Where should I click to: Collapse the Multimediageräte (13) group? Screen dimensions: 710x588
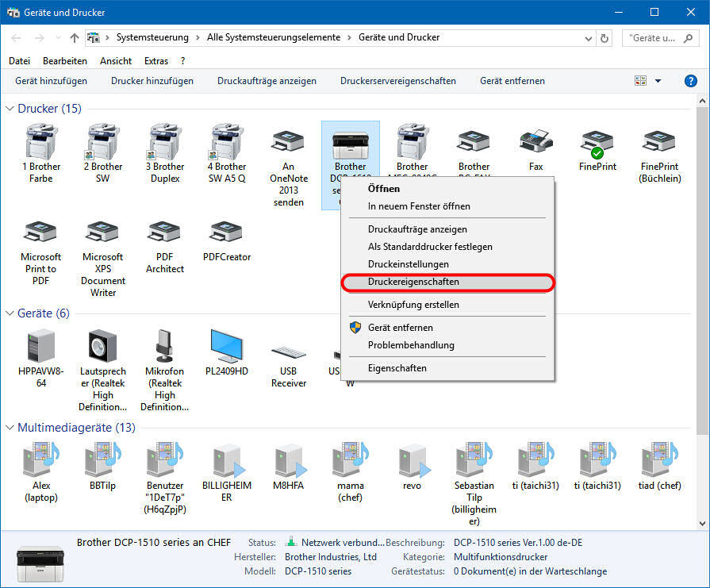point(10,428)
